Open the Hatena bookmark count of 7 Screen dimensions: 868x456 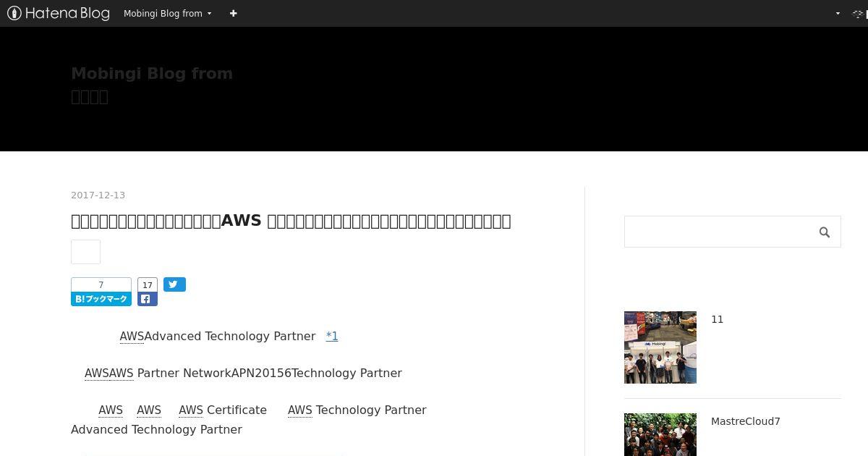101,285
